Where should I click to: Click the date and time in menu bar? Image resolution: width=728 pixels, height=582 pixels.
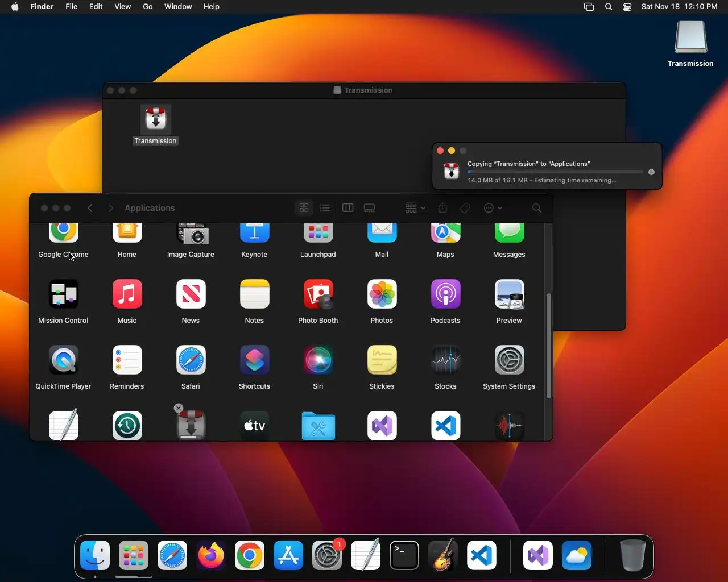[679, 7]
